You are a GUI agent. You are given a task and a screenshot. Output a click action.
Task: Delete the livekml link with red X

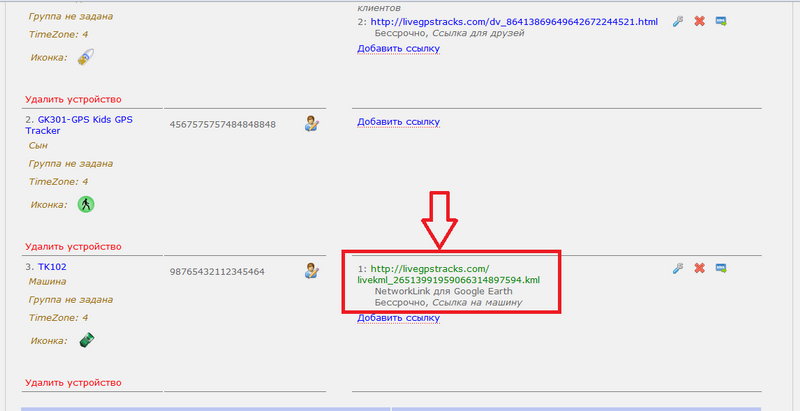point(699,268)
